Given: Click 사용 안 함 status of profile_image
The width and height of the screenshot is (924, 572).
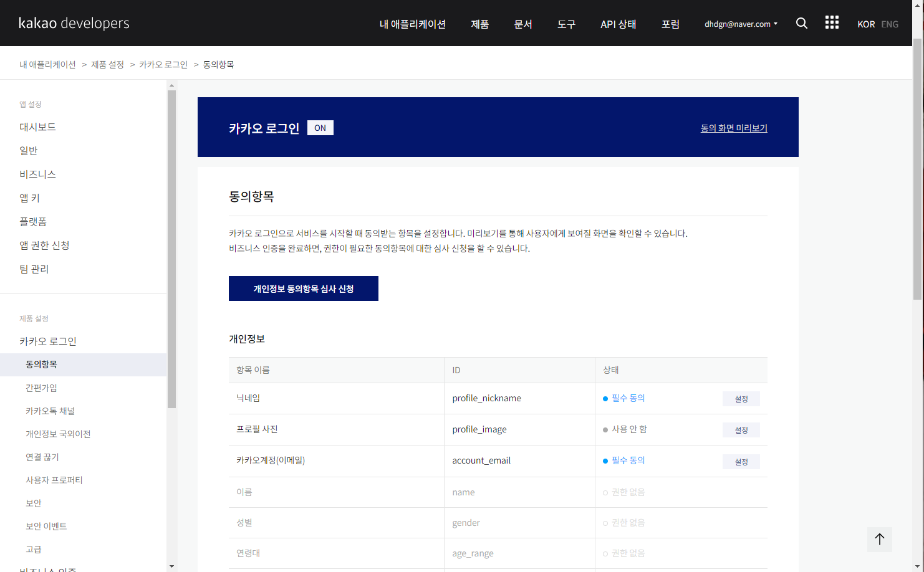Looking at the screenshot, I should pos(625,429).
